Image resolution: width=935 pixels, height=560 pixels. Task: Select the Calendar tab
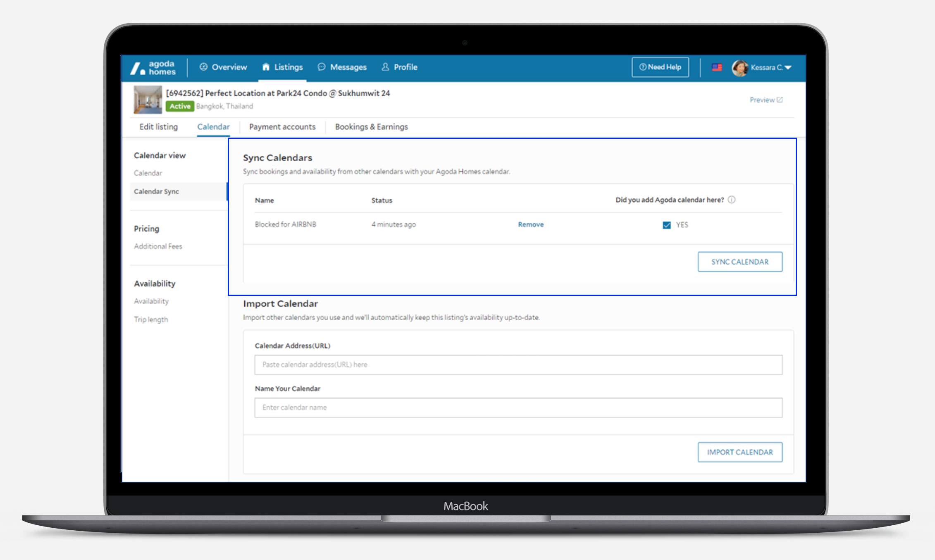click(x=213, y=127)
